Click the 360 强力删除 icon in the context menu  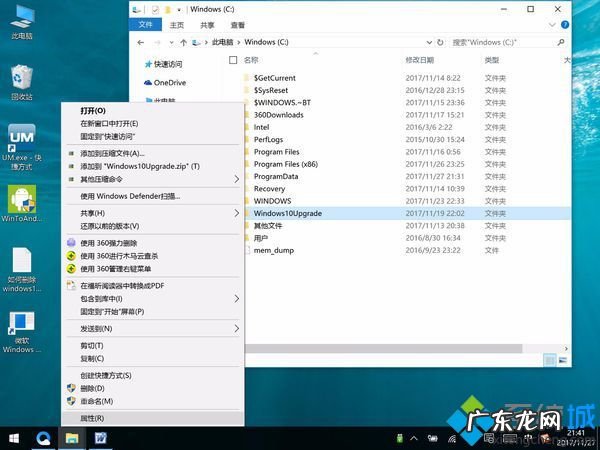pos(71,243)
